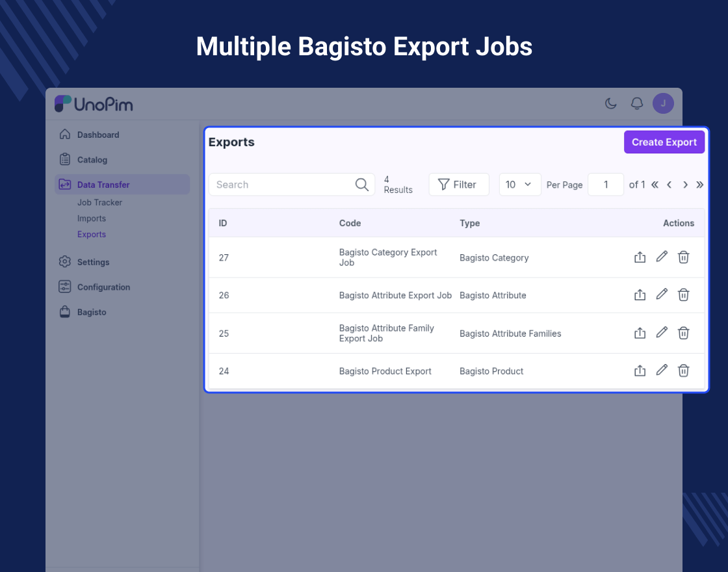This screenshot has width=728, height=572.
Task: Edit the Bagisto Product Export job
Action: coord(662,370)
